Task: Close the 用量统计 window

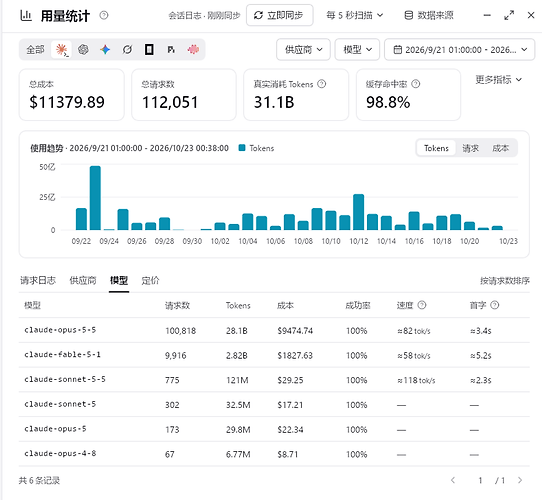Action: click(x=531, y=15)
